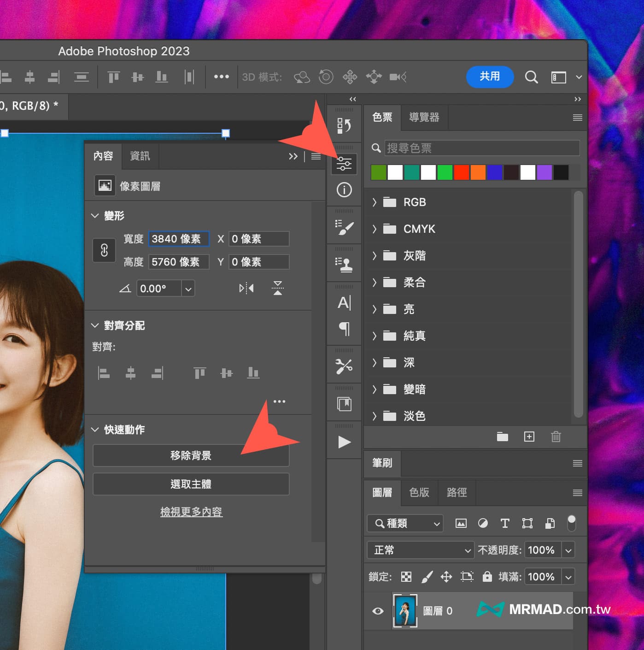The width and height of the screenshot is (644, 650).
Task: Toggle the smart object layer filter
Action: 550,523
